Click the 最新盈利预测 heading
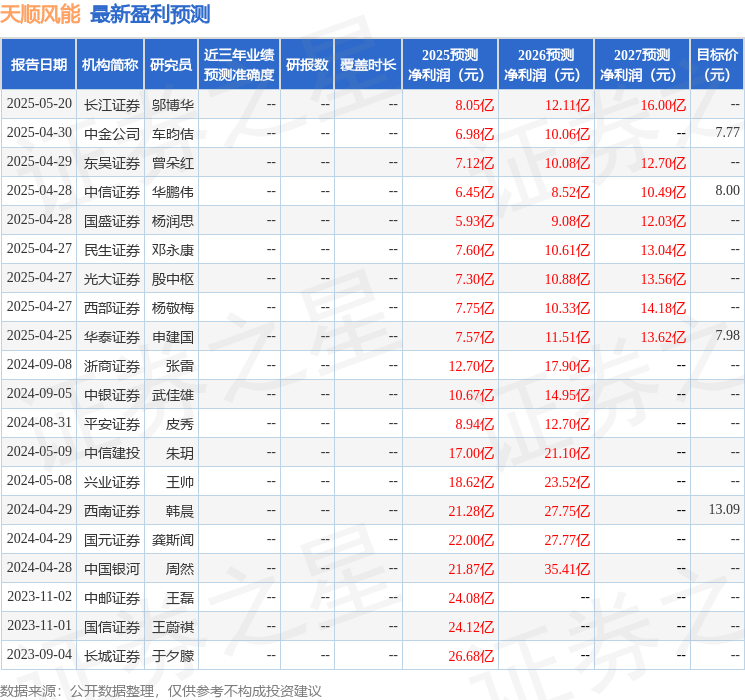The image size is (745, 700). click(150, 14)
